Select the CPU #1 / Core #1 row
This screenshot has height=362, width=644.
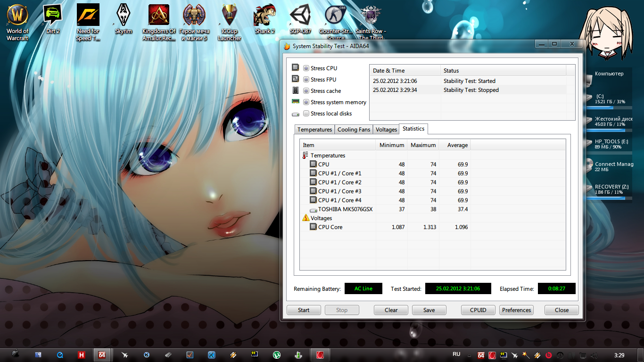click(x=432, y=173)
